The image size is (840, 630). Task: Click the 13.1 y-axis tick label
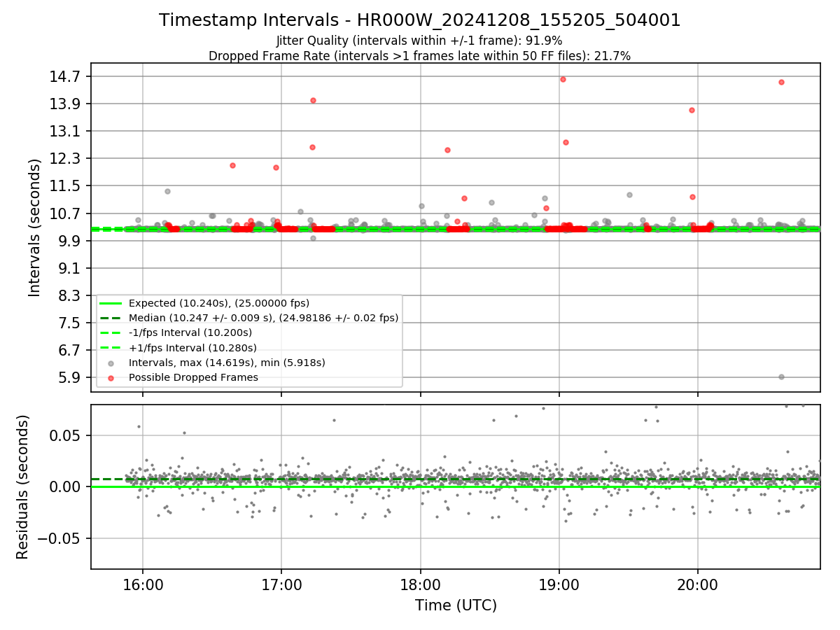66,131
